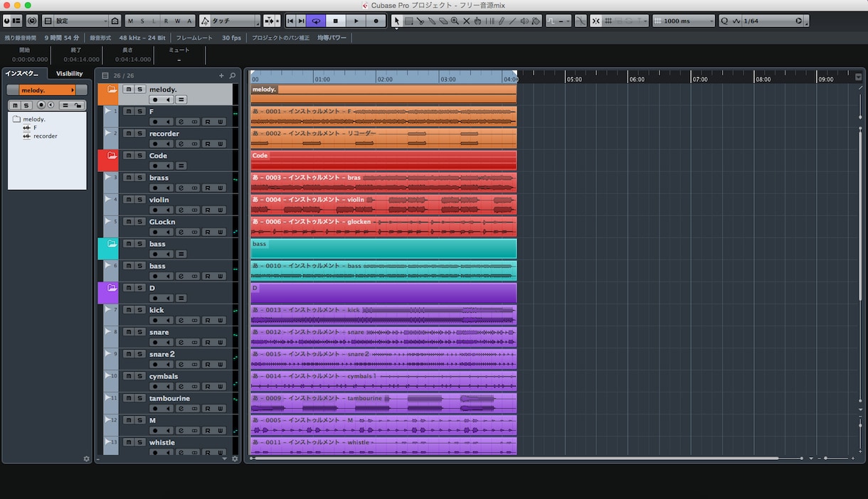Open the 1000 ms grid dropdown

pyautogui.click(x=684, y=21)
